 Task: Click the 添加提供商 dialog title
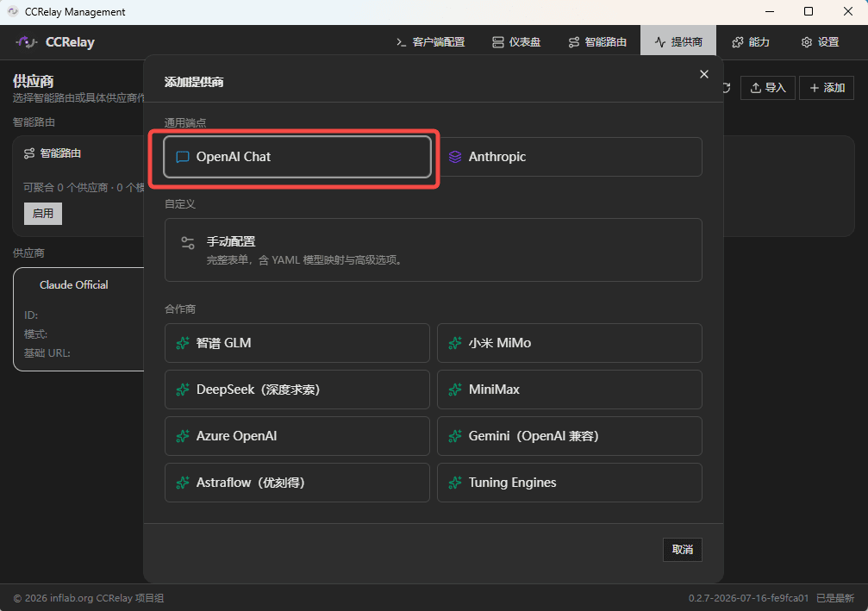194,82
